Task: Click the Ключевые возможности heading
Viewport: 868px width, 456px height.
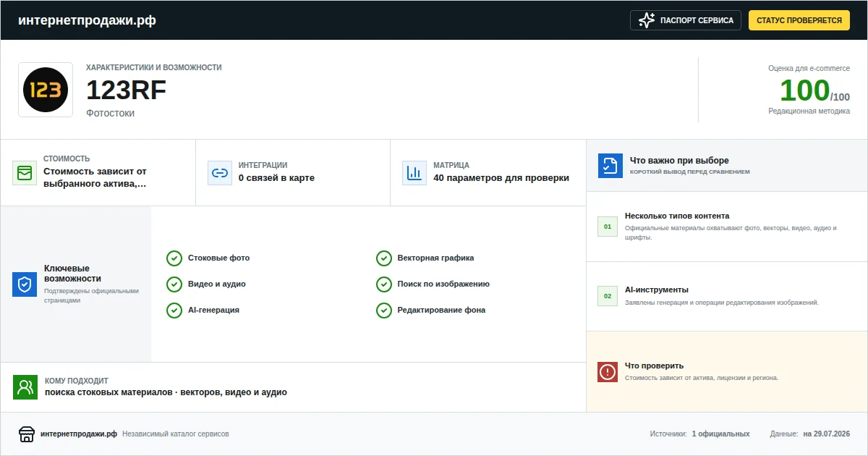Action: click(x=72, y=274)
